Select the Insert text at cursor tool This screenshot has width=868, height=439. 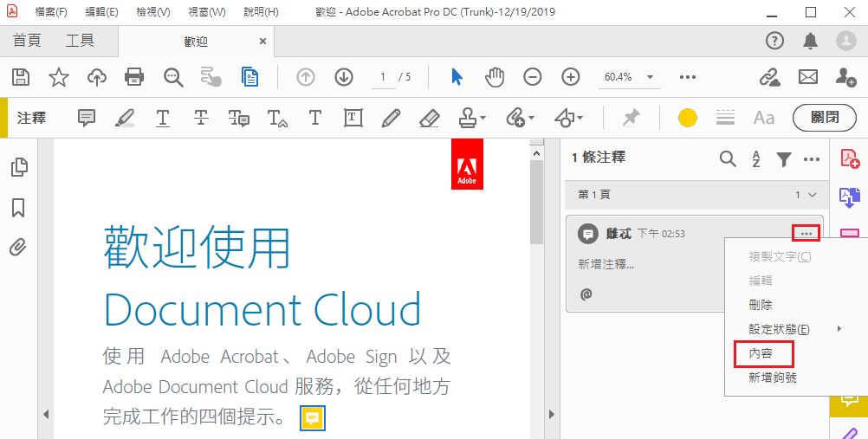277,118
